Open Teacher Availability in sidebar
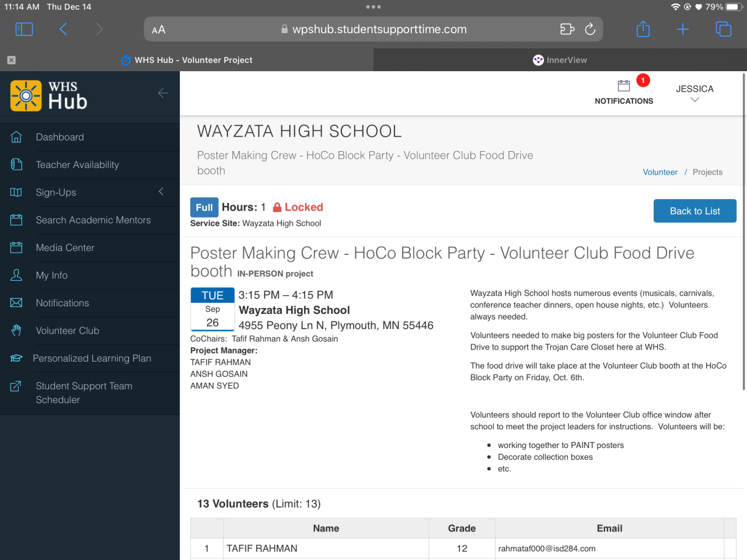This screenshot has width=747, height=560. click(x=77, y=165)
